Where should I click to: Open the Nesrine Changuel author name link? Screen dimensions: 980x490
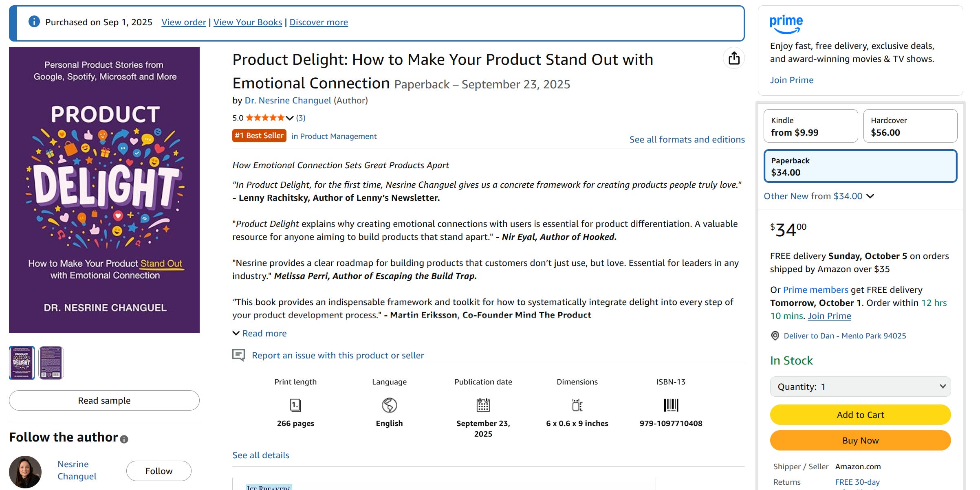[x=77, y=470]
